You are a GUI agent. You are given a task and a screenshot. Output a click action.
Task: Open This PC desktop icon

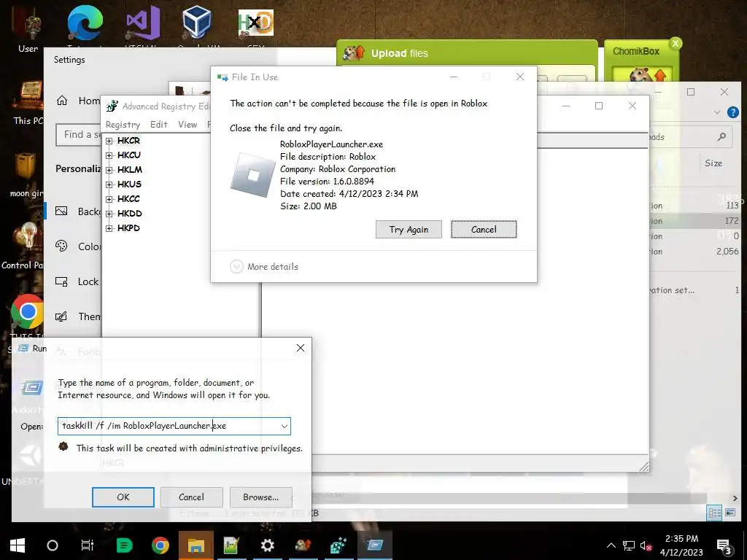[28, 102]
